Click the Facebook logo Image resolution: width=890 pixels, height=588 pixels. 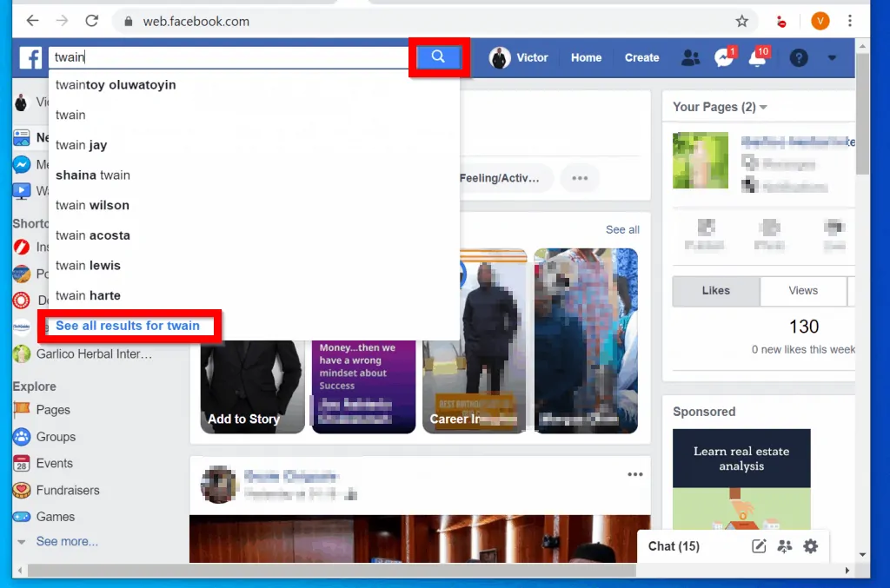(31, 56)
